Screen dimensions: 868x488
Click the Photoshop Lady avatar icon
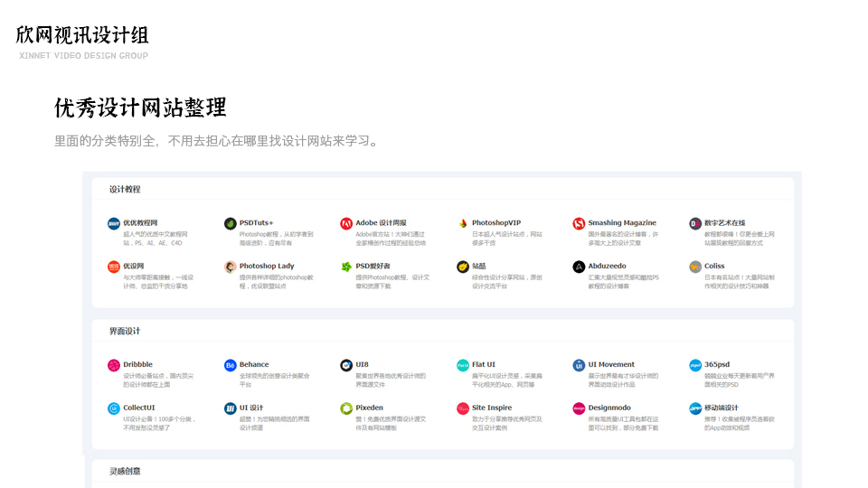(230, 267)
